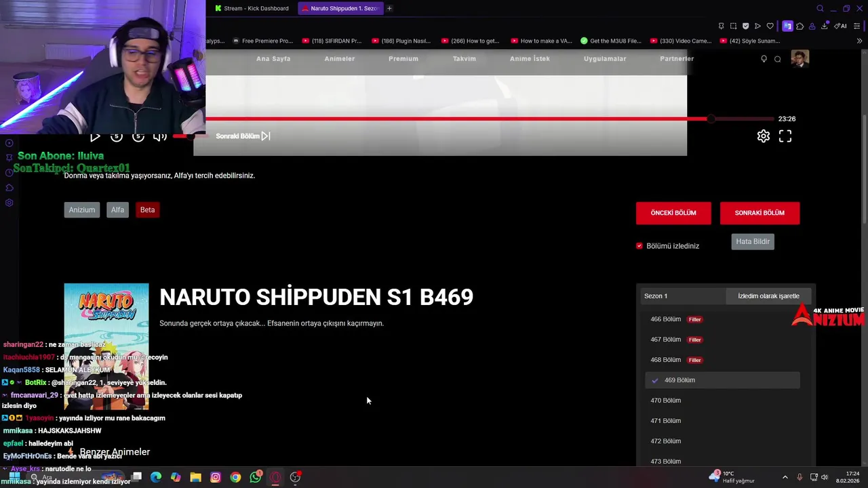868x488 pixels.
Task: Seek using the red video progress bar
Action: [490, 119]
